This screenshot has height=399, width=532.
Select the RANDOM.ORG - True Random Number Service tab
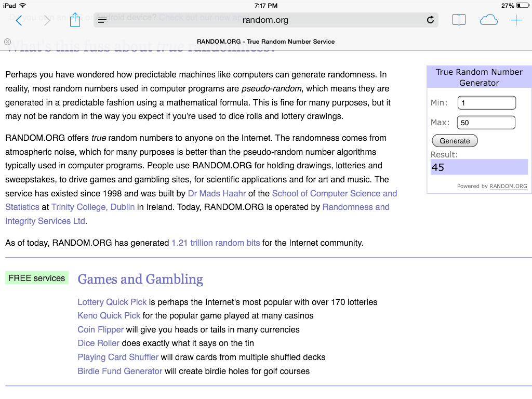click(265, 42)
